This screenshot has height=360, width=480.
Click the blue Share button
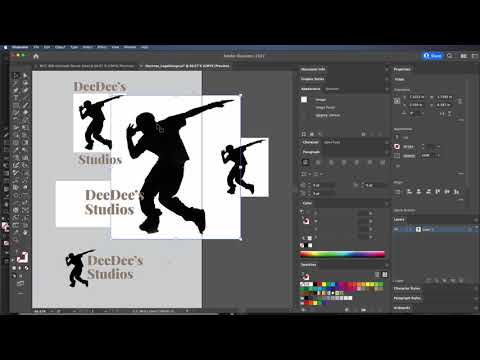(433, 56)
